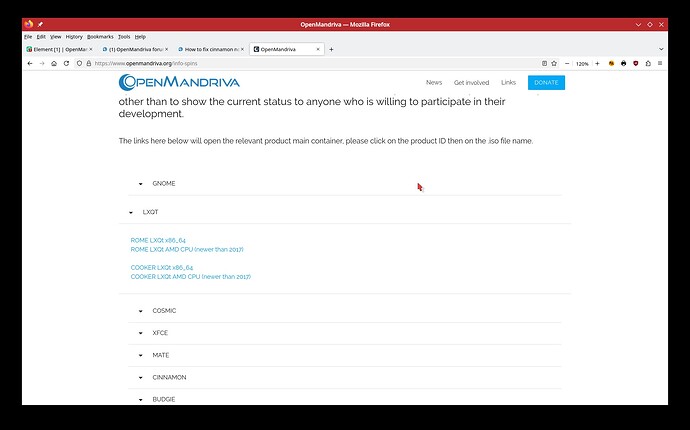This screenshot has width=690, height=430.
Task: Switch to the Element [1] tab
Action: (60, 49)
